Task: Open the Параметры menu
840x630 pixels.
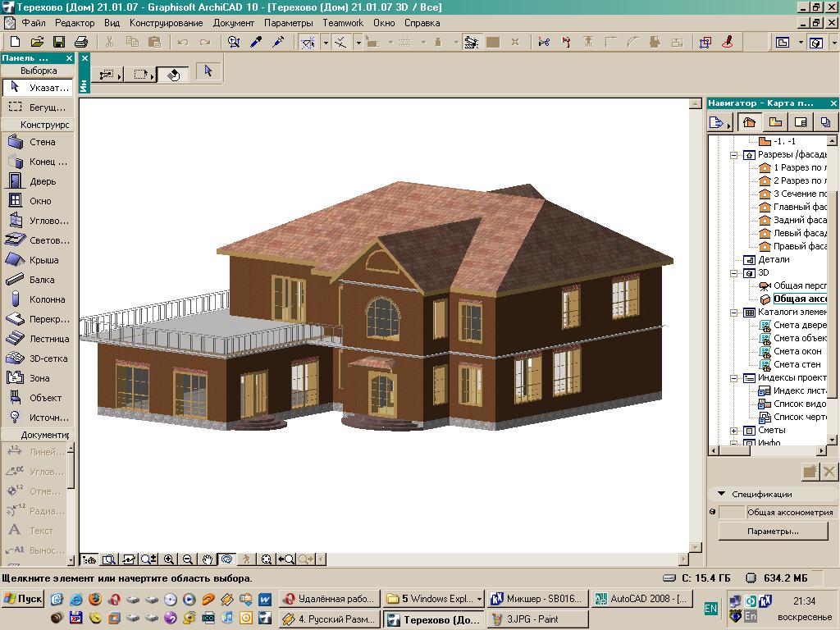Action: (288, 23)
